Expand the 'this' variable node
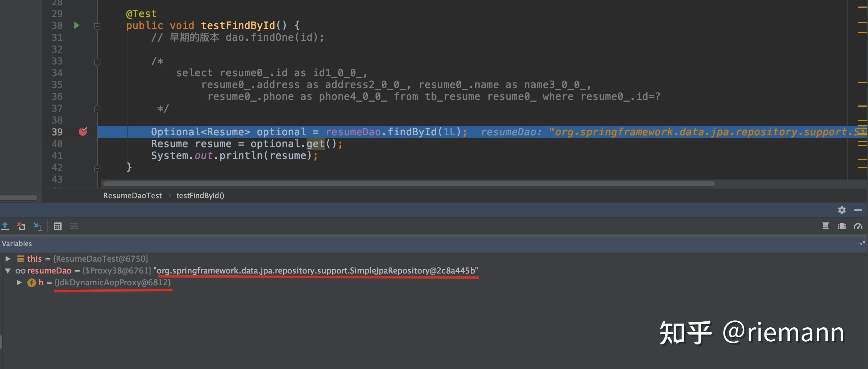 [8, 259]
